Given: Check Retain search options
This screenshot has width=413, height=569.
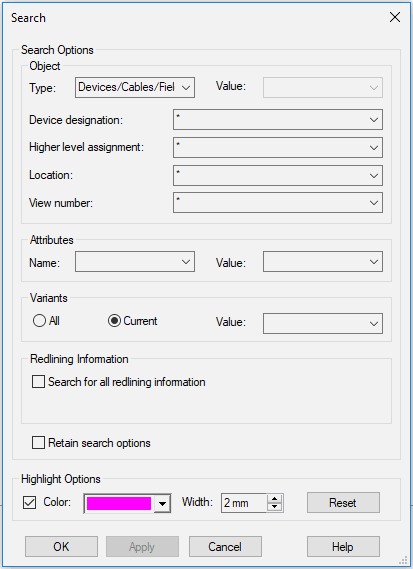Looking at the screenshot, I should (x=38, y=443).
